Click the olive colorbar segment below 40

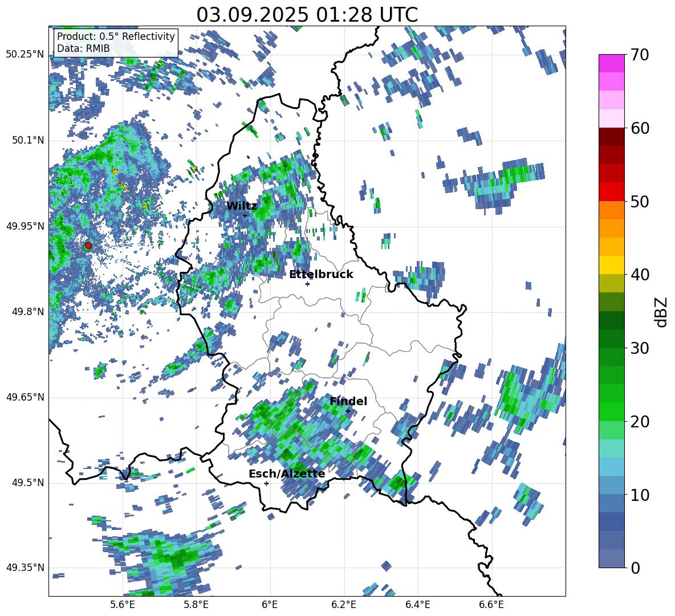coord(611,283)
